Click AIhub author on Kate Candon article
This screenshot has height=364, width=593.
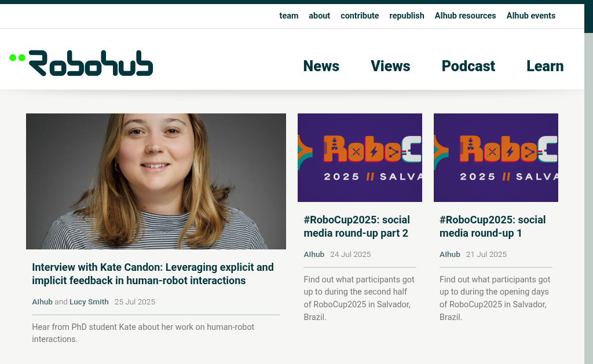[x=42, y=302]
